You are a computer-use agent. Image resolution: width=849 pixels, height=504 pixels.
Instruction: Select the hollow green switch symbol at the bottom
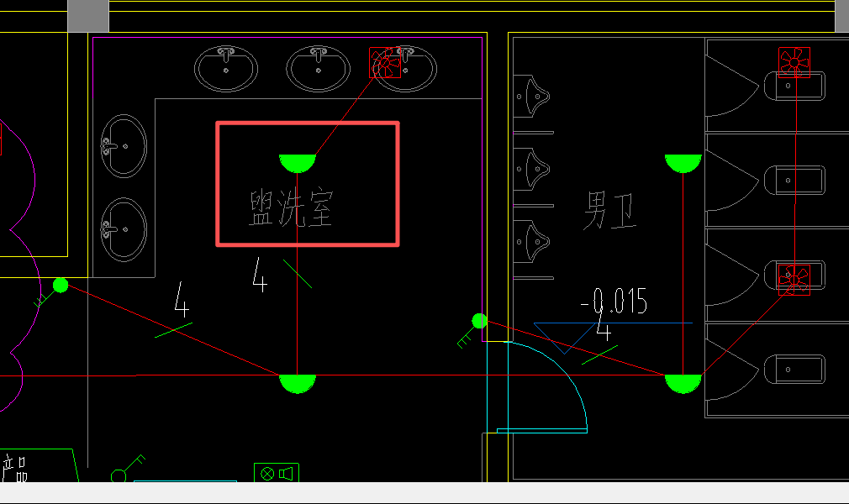pyautogui.click(x=128, y=469)
